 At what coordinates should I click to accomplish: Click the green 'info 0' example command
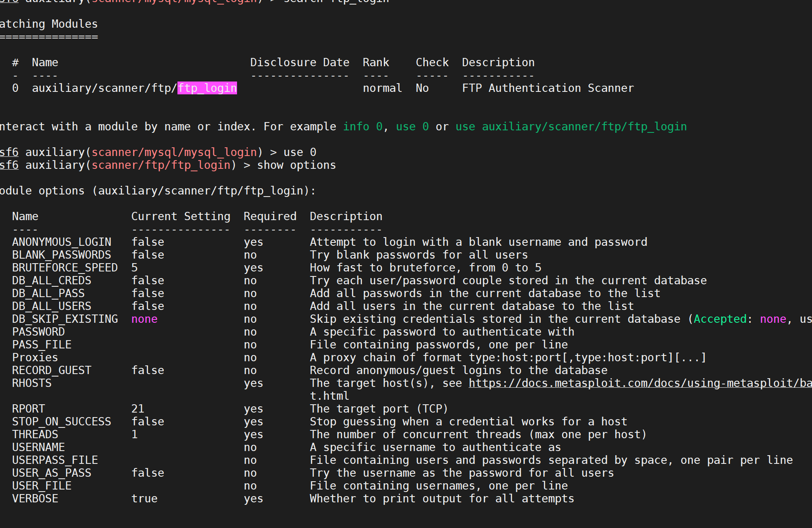click(x=362, y=127)
